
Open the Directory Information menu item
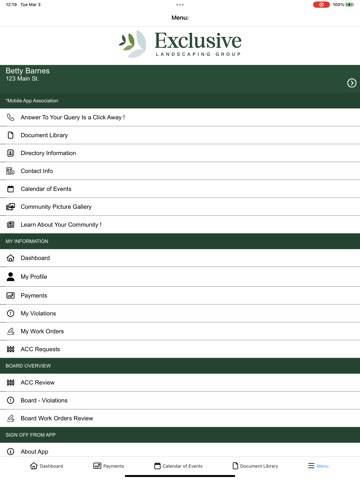pos(180,153)
